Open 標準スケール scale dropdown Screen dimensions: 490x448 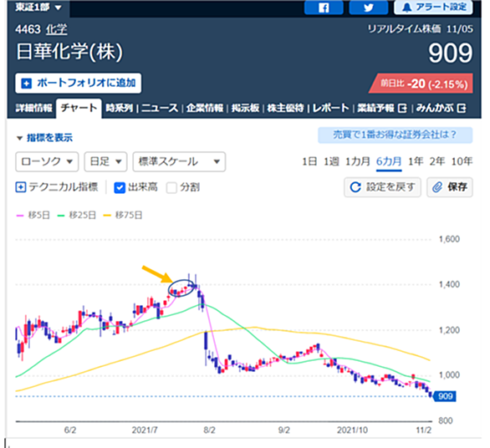coord(179,162)
